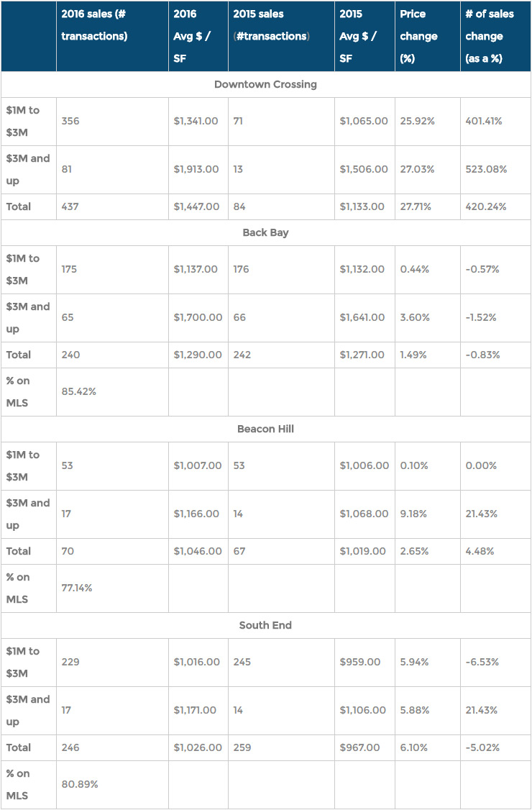
Task: Click the $967.00 South End total cell
Action: coord(359,747)
